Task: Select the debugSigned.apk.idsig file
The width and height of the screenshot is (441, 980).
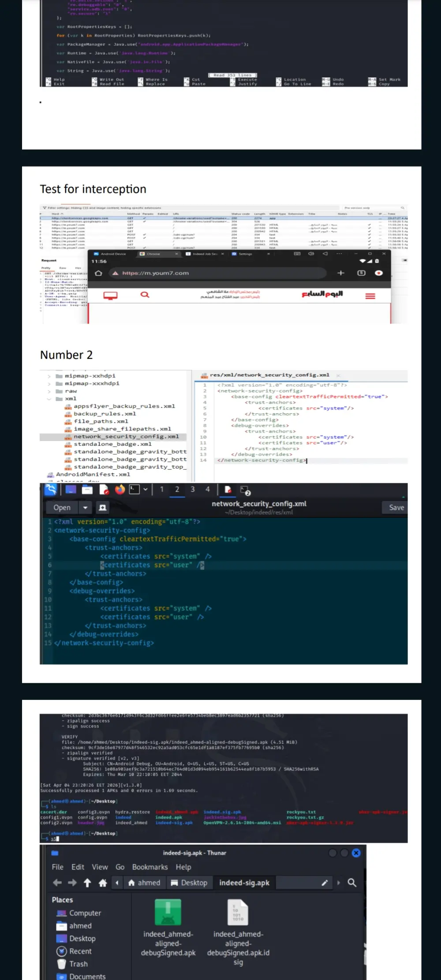Action: pos(238,932)
